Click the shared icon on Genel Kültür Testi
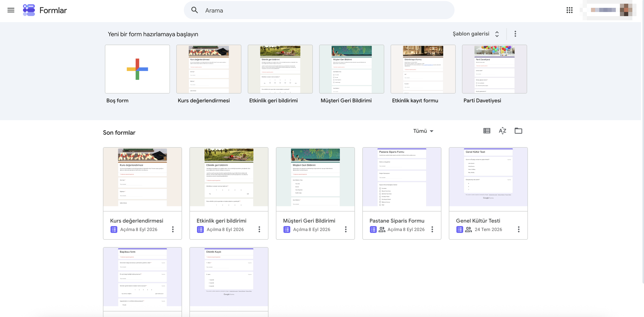This screenshot has width=644, height=317. [x=468, y=230]
